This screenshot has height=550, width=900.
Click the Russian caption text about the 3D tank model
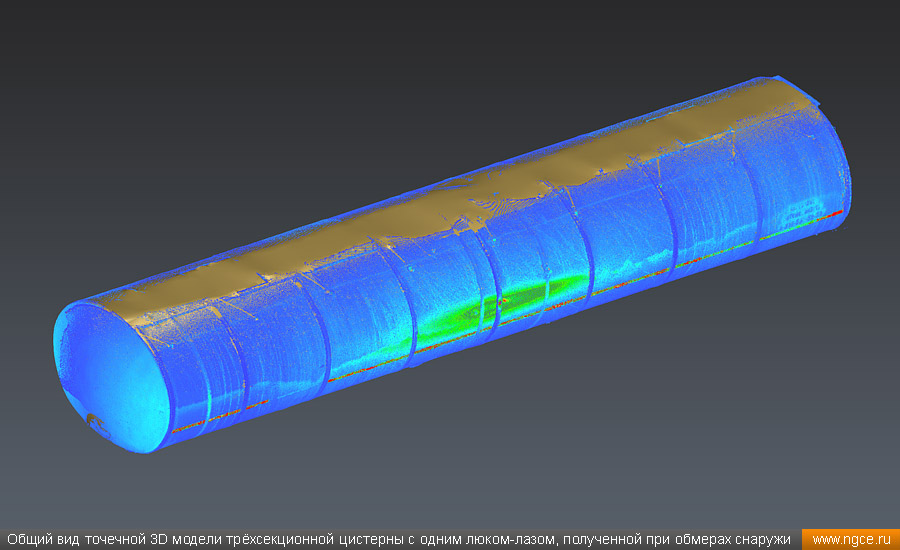pyautogui.click(x=399, y=540)
